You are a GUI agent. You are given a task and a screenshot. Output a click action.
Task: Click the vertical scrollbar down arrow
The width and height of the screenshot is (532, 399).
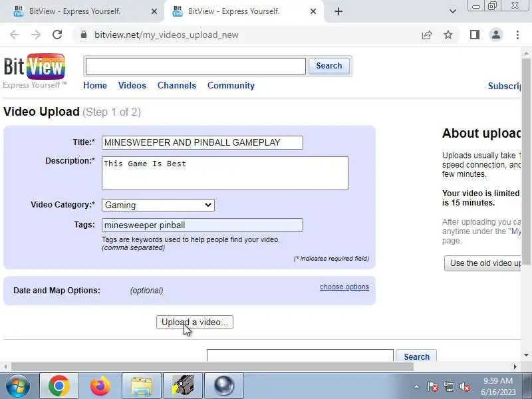pos(526,355)
